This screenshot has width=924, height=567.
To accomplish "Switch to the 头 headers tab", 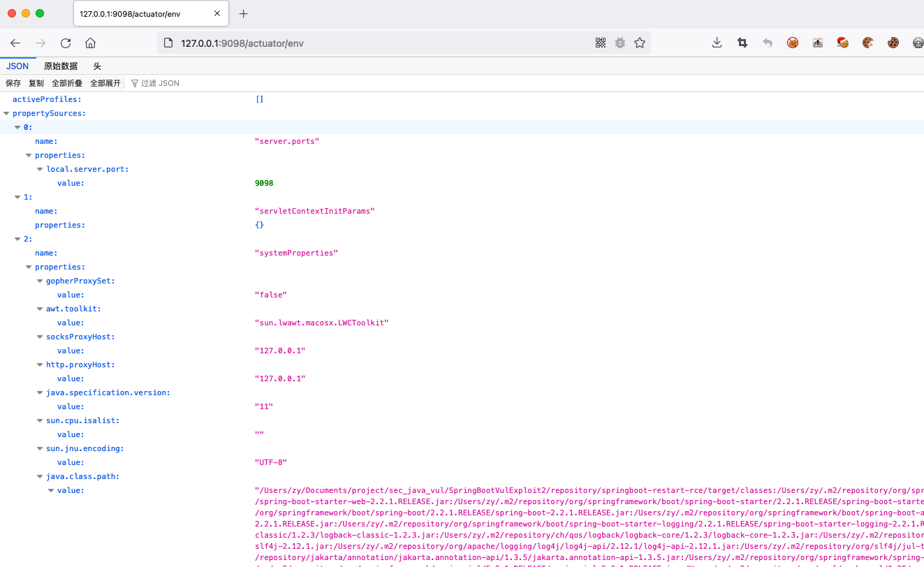I will tap(97, 66).
